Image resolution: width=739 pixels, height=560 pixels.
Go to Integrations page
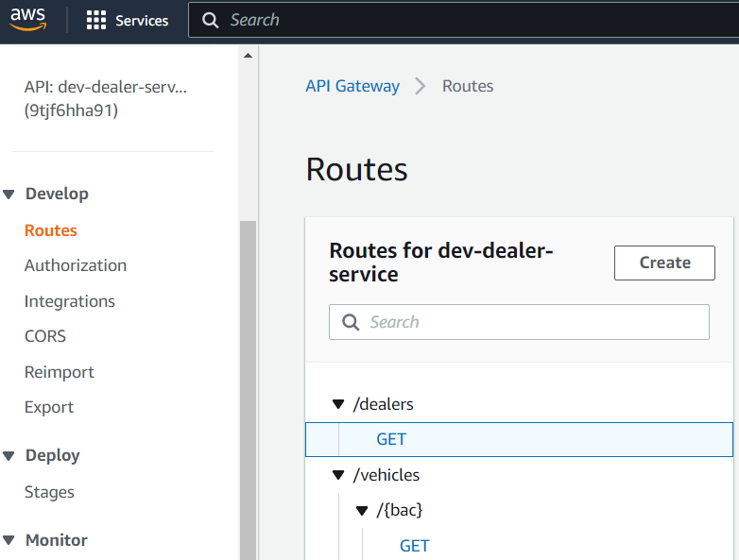[x=70, y=301]
